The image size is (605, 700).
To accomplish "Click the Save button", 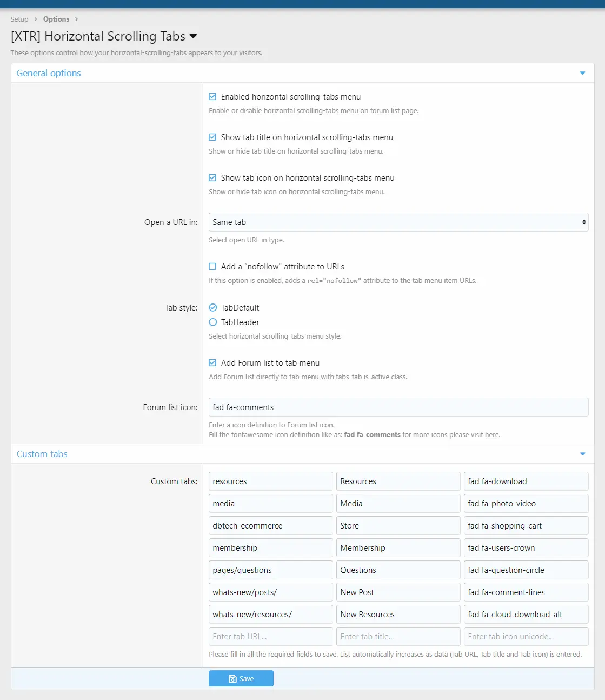I will pos(241,678).
